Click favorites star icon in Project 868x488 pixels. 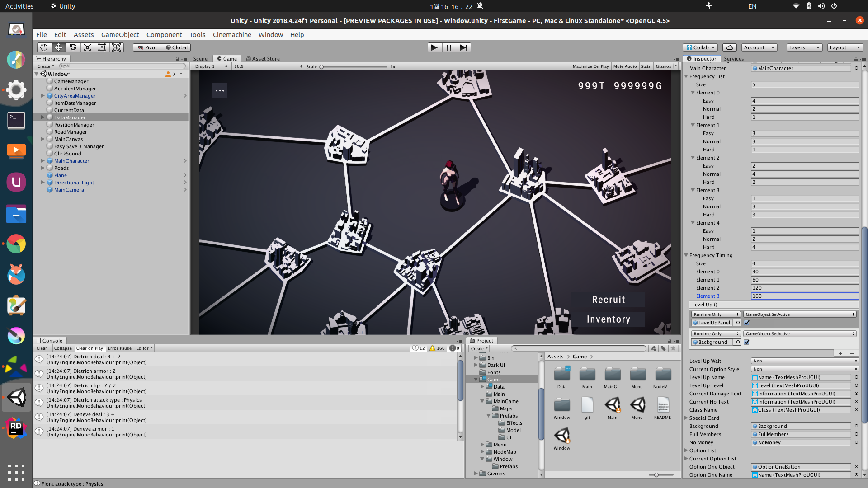coord(673,348)
